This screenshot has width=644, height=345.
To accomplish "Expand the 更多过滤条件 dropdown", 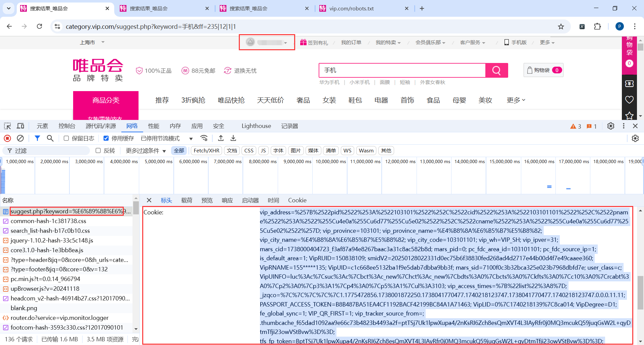I will [x=144, y=150].
